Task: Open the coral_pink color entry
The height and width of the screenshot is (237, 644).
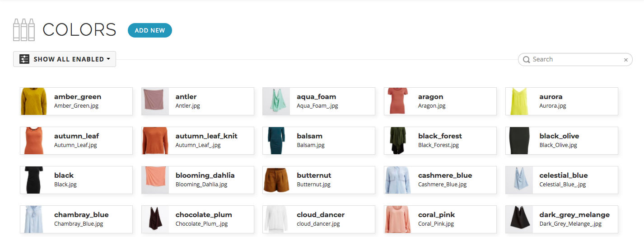Action: (440, 219)
